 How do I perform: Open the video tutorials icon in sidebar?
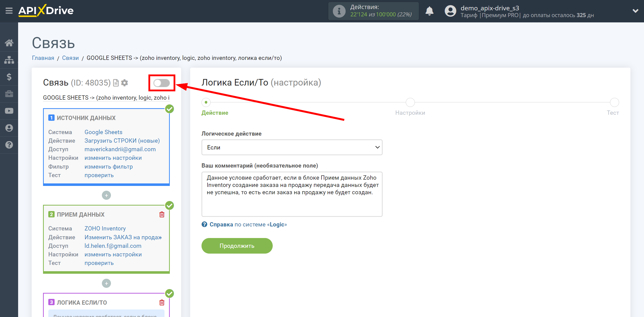click(9, 111)
